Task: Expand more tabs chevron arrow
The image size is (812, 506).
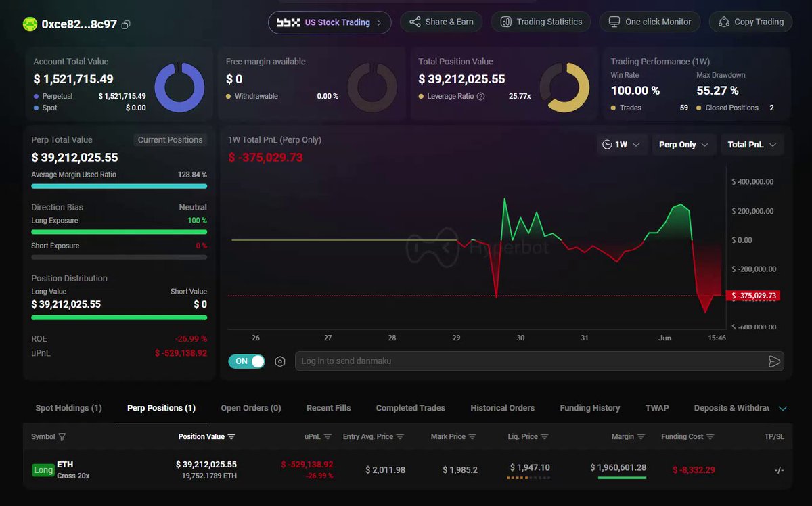Action: click(783, 409)
